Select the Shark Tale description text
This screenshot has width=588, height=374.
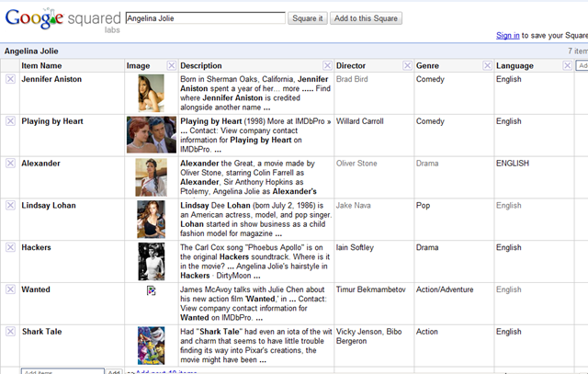click(x=256, y=346)
